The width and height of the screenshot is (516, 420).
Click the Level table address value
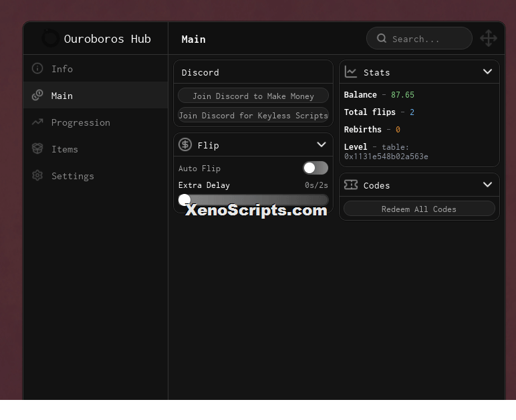pos(386,156)
